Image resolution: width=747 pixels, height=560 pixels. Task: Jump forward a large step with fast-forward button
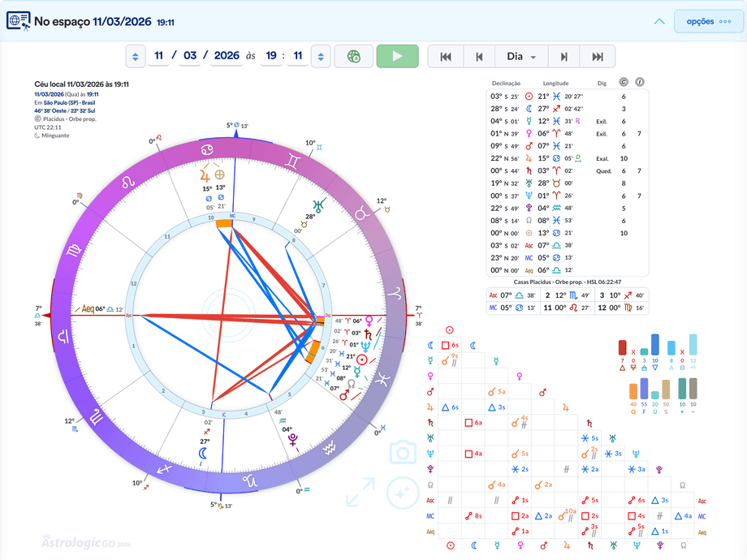coord(598,57)
